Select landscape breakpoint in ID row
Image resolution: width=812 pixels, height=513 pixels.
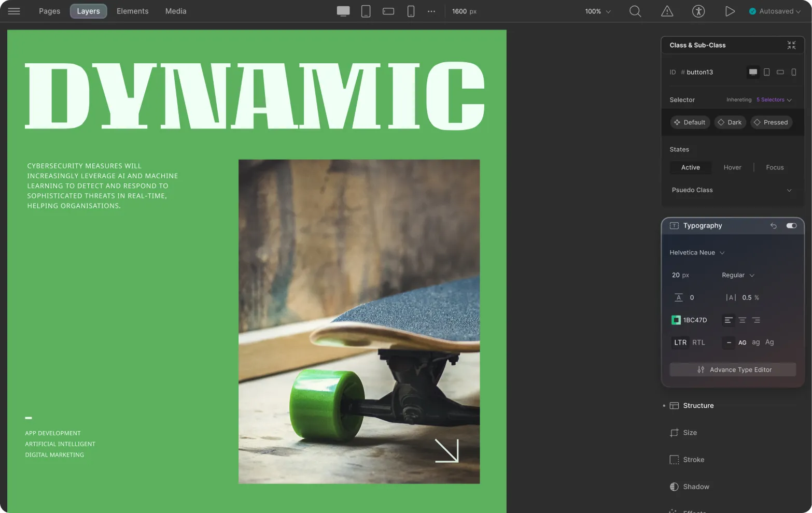(780, 72)
